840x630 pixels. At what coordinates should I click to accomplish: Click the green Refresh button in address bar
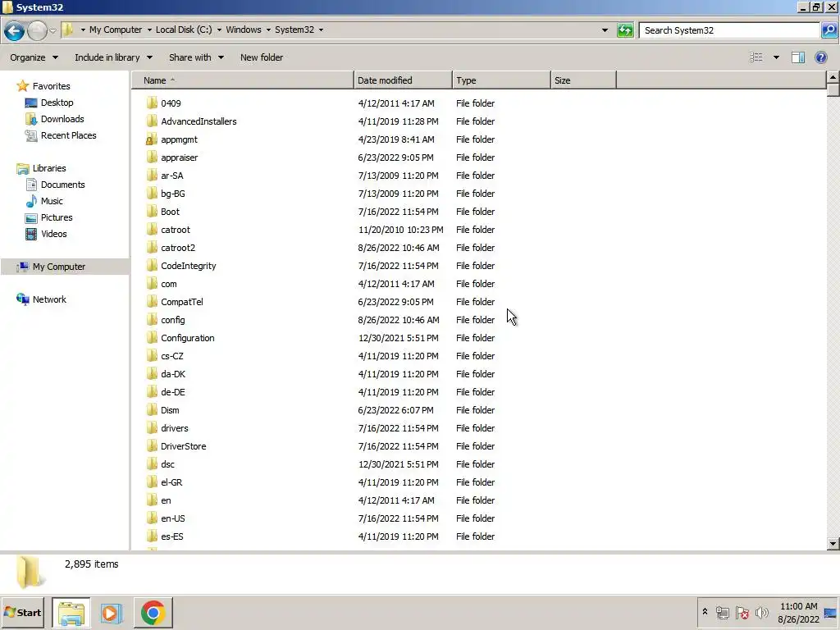pyautogui.click(x=624, y=30)
